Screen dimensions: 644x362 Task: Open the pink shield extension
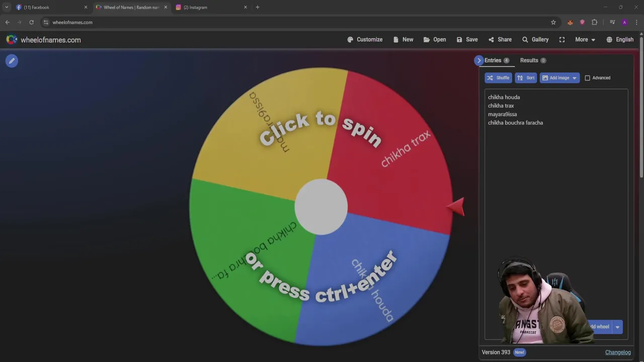click(582, 22)
